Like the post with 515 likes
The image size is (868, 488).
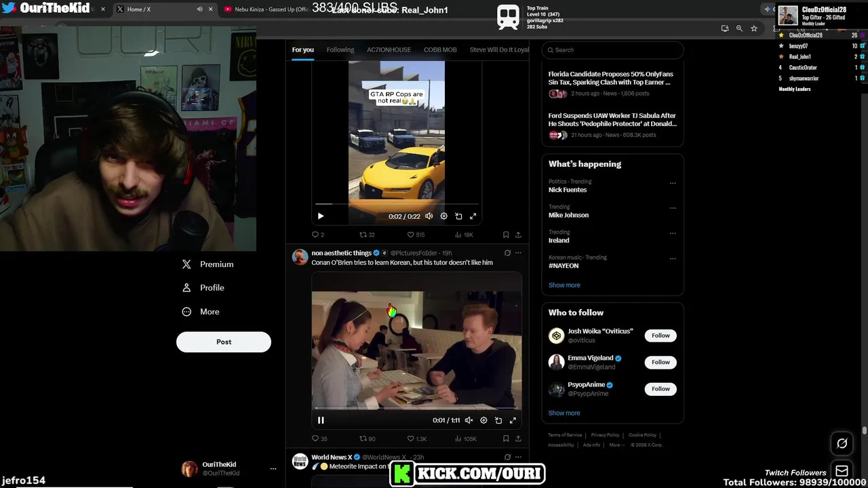point(416,235)
